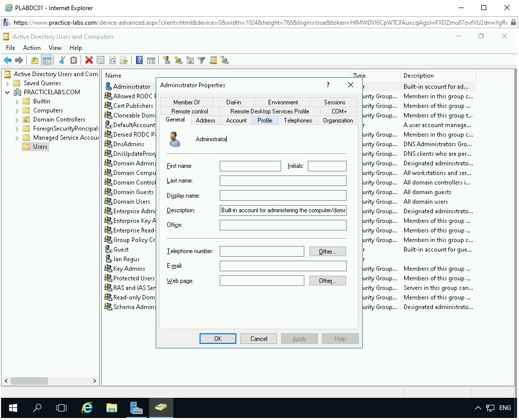The height and width of the screenshot is (420, 519).
Task: Click the Filter funnel icon
Action: click(201, 61)
